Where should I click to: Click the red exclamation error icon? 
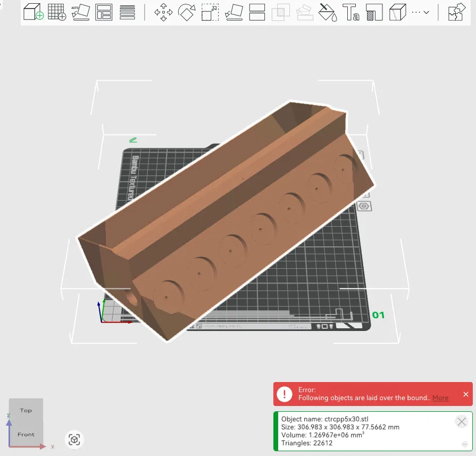tap(285, 394)
